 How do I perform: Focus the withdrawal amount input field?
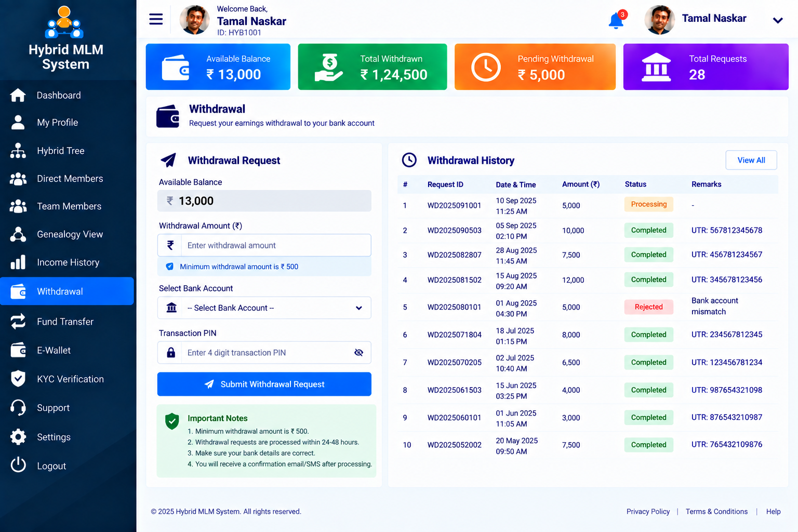coord(264,245)
